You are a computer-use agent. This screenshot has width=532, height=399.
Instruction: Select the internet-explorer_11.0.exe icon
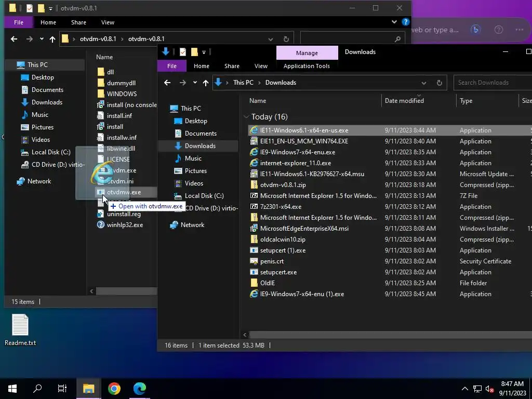tap(254, 163)
